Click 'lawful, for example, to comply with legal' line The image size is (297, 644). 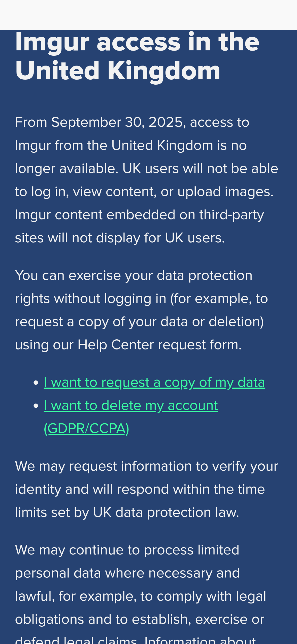pyautogui.click(x=141, y=597)
